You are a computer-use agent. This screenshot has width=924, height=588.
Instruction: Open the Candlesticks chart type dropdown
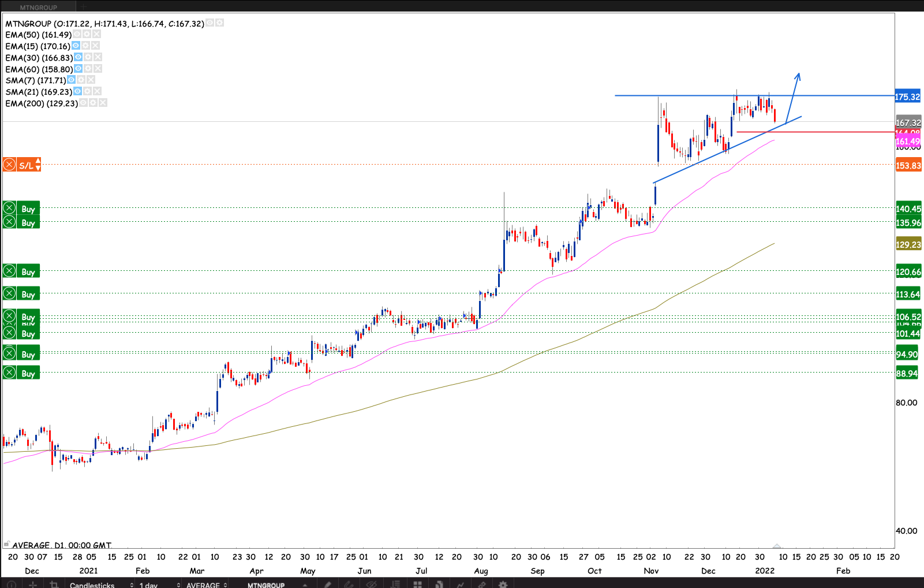click(100, 585)
